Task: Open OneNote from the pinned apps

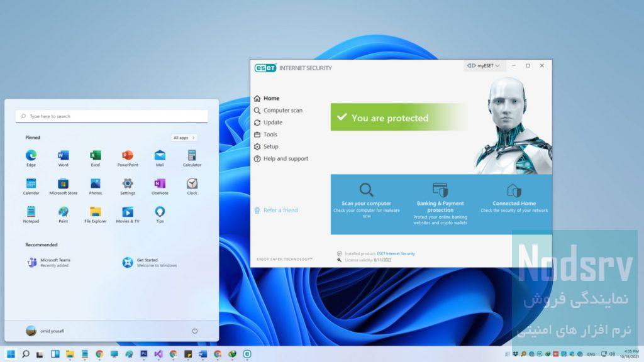Action: coord(160,185)
